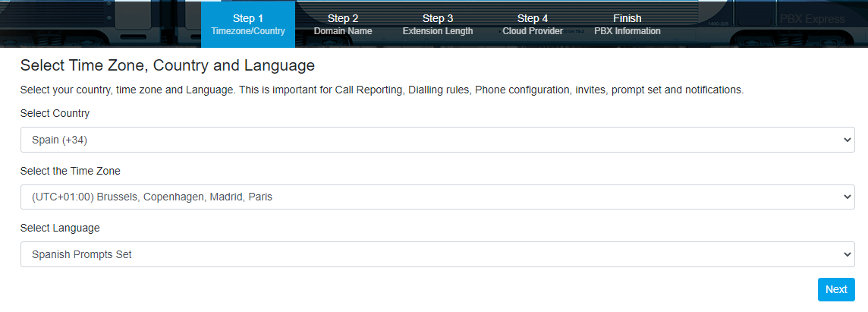Click the 'Select Language' label
The height and width of the screenshot is (312, 868).
[x=60, y=228]
